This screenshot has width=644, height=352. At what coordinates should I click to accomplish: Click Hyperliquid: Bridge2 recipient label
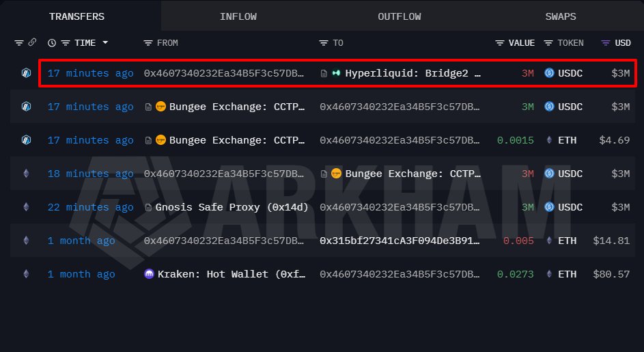[412, 73]
